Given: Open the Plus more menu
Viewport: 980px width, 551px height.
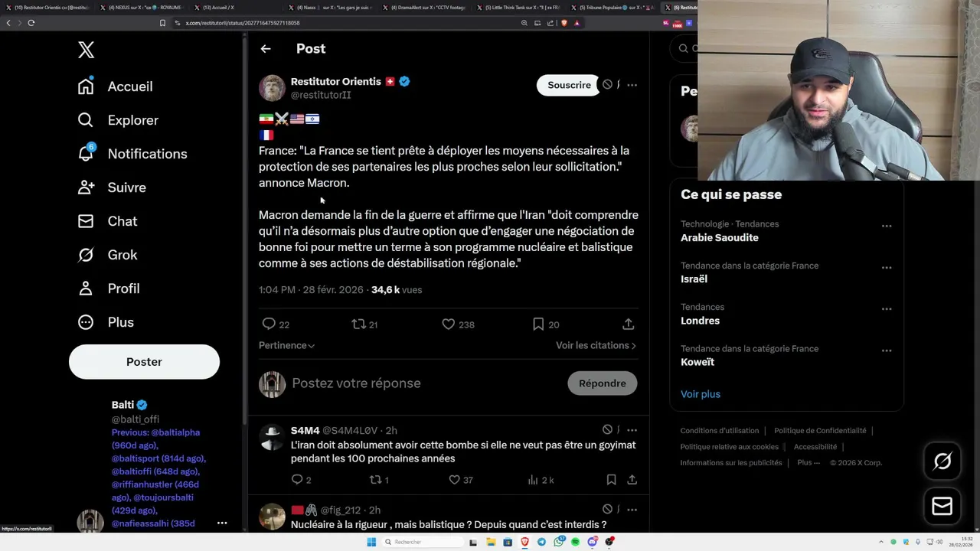Looking at the screenshot, I should tap(106, 322).
